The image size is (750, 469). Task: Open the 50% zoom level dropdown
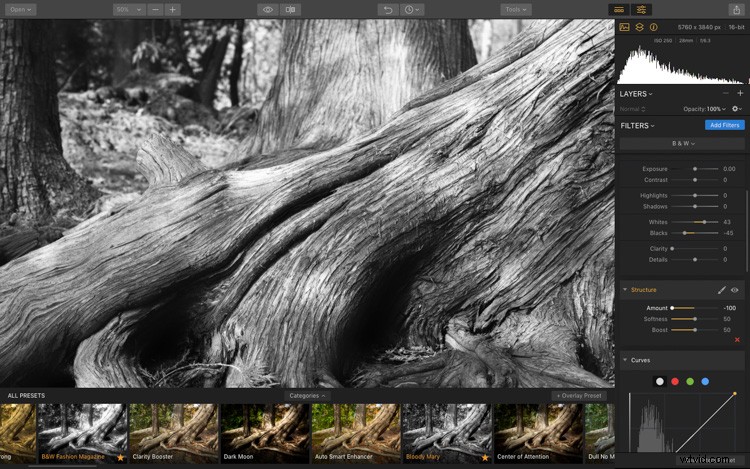129,10
